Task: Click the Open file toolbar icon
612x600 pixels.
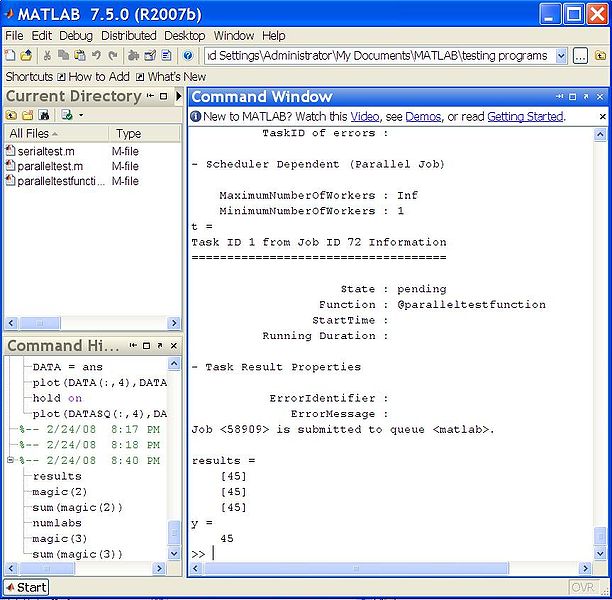Action: coord(26,56)
